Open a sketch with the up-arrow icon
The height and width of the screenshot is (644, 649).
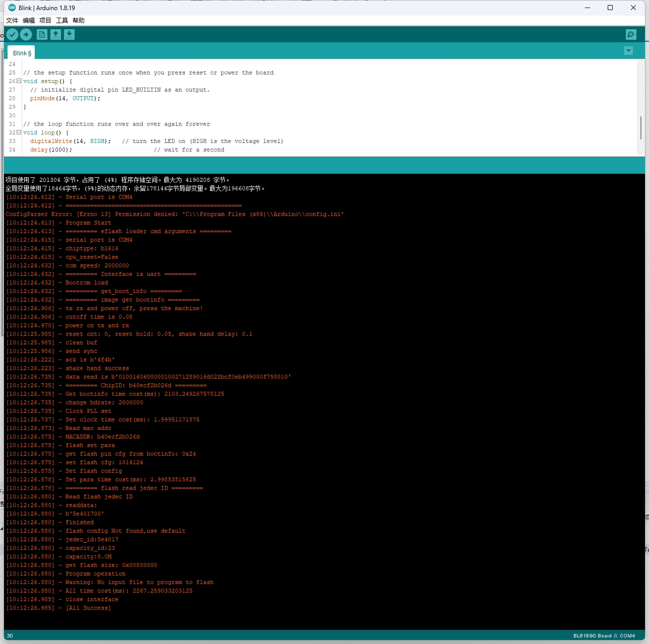[x=56, y=34]
